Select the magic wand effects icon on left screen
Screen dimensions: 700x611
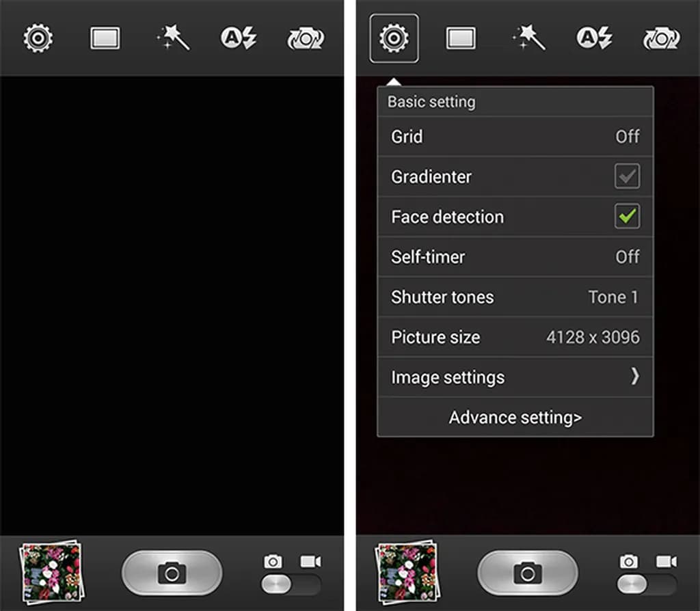coord(173,38)
